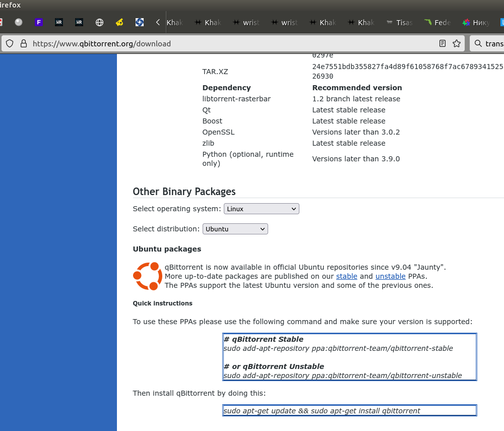This screenshot has width=504, height=431.
Task: Open the pinned globe icon tab
Action: tap(99, 22)
